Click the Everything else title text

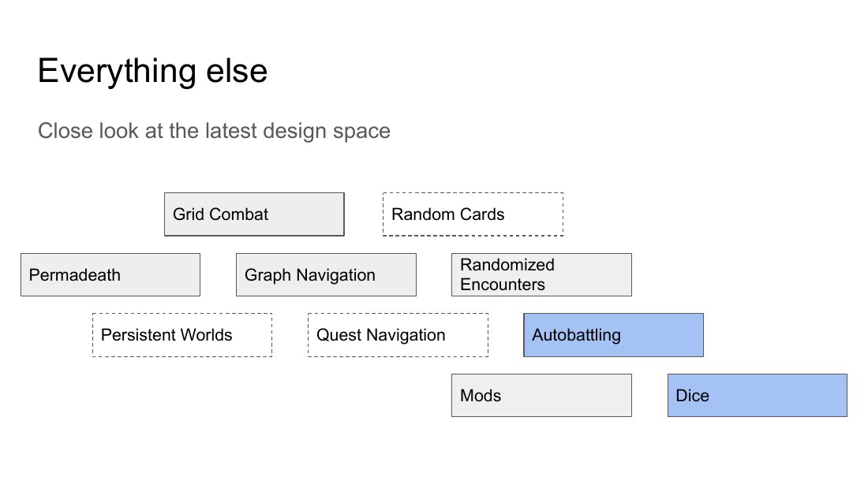point(152,72)
